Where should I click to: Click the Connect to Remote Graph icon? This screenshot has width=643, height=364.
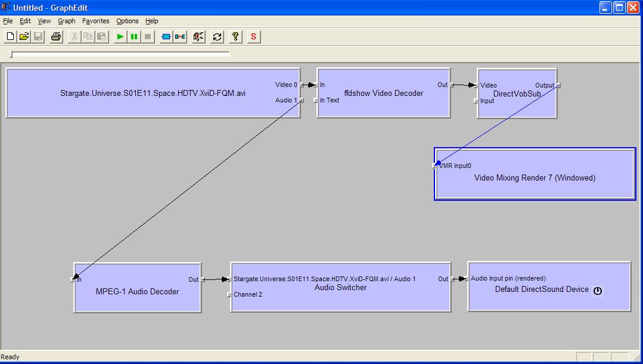[199, 36]
